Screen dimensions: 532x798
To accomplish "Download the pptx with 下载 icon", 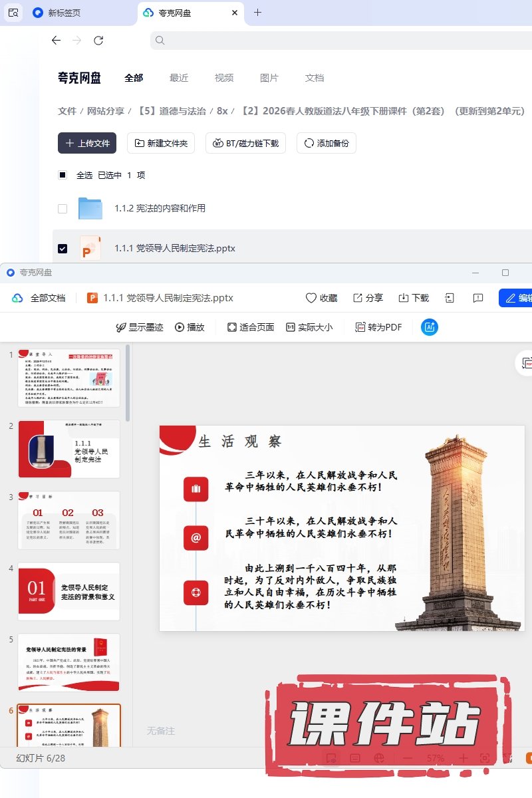I will pyautogui.click(x=404, y=298).
